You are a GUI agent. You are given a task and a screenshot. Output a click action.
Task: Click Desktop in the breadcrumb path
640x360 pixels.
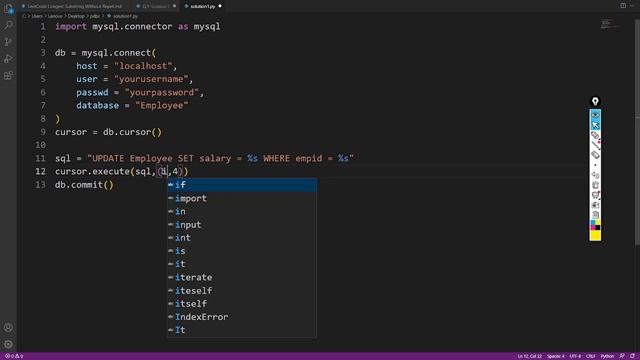coord(76,16)
